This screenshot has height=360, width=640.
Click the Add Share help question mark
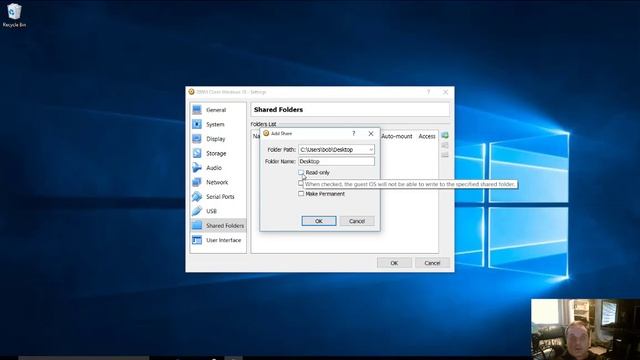[353, 133]
